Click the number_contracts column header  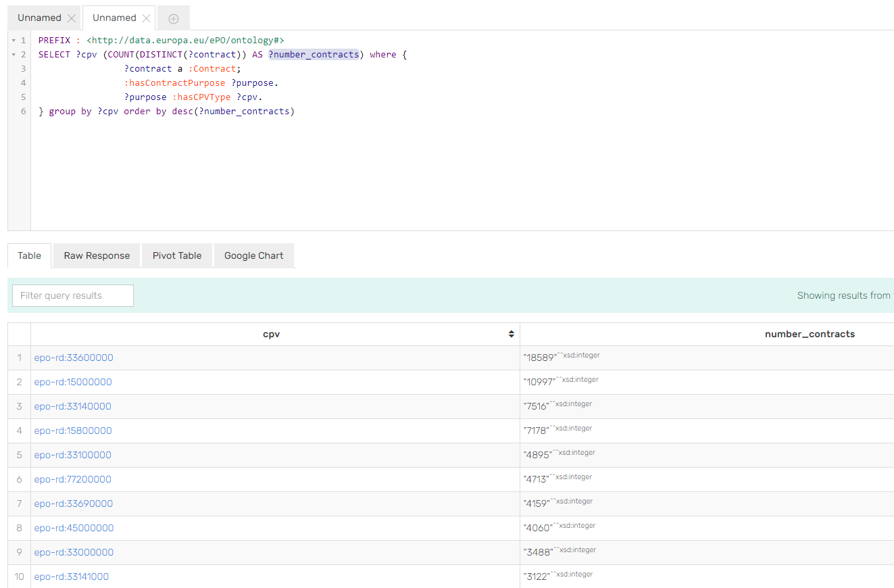[x=810, y=334]
